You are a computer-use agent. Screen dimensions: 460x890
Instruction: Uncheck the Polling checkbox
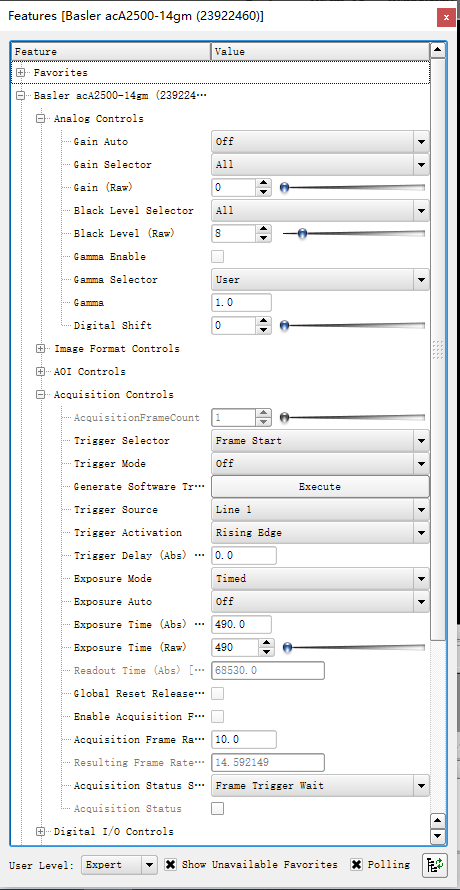coord(356,864)
